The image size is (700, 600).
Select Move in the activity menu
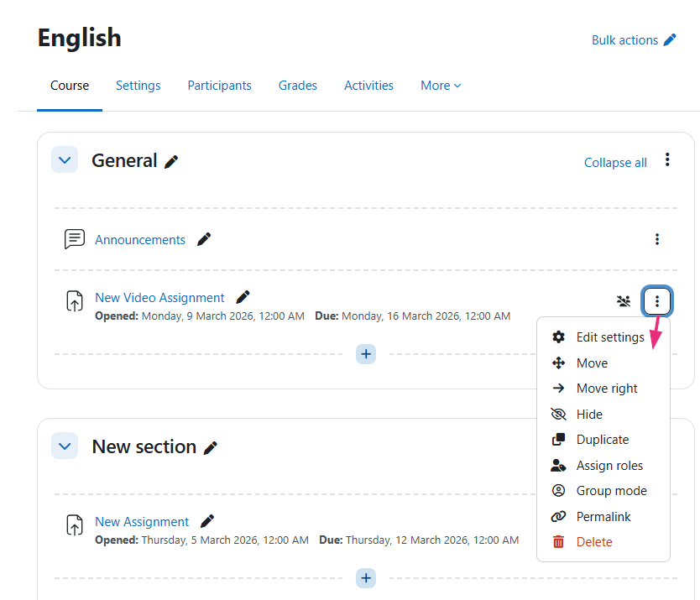(603, 363)
